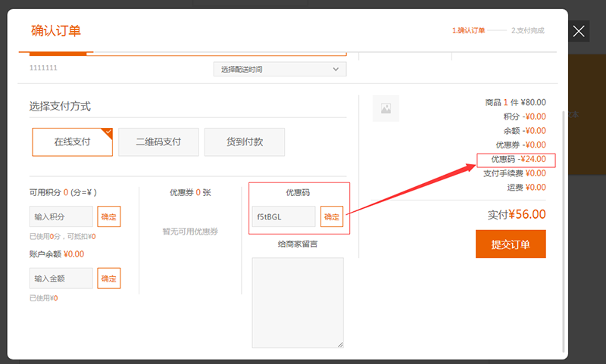Click the 给商家留言 merchant message textarea
606x364 pixels.
pyautogui.click(x=298, y=302)
